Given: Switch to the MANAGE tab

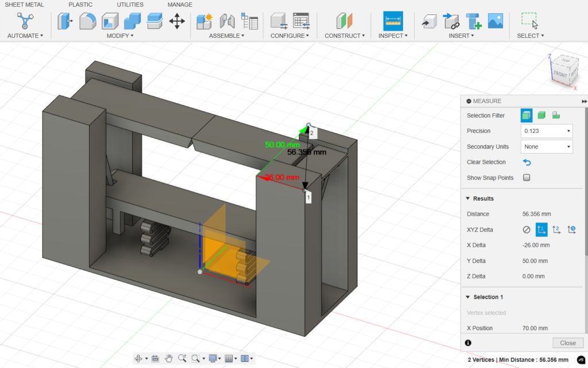Looking at the screenshot, I should click(x=180, y=5).
